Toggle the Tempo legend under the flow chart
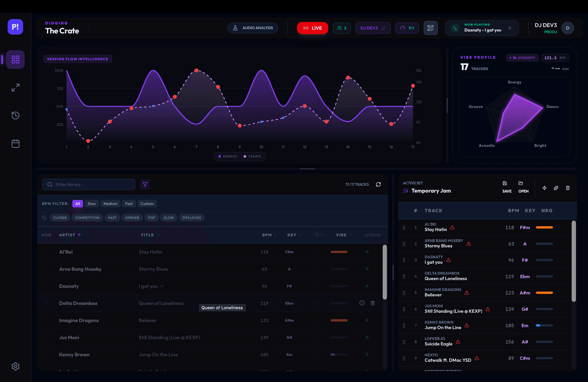The width and height of the screenshot is (588, 382). pos(253,156)
